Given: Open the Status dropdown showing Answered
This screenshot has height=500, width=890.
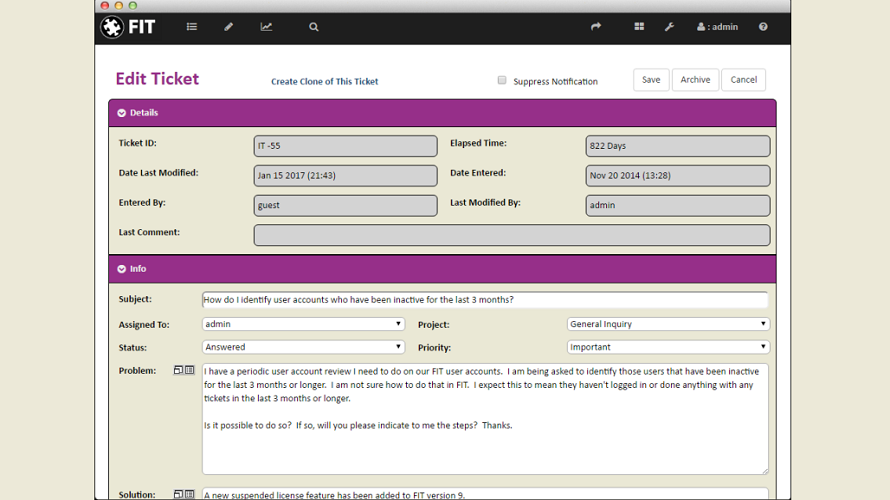Looking at the screenshot, I should point(303,347).
